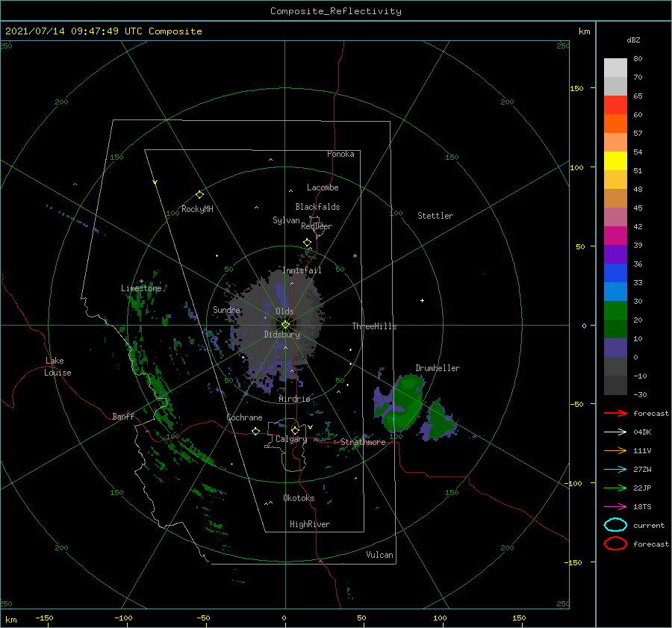This screenshot has height=628, width=672.
Task: Click the Composite_Reflectivity title
Action: pos(336,11)
